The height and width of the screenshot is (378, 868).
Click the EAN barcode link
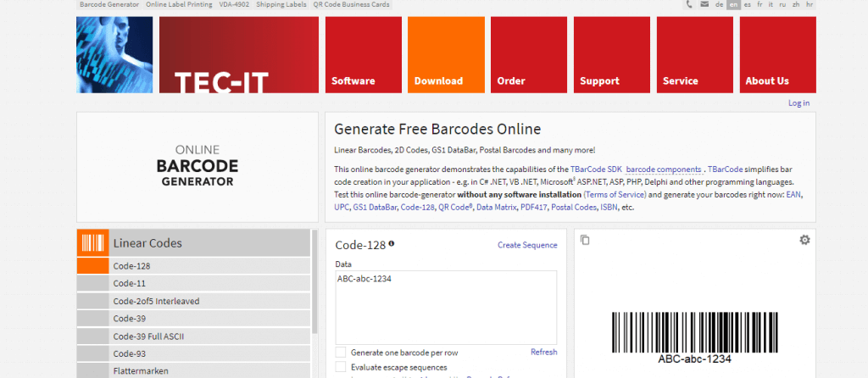[793, 195]
